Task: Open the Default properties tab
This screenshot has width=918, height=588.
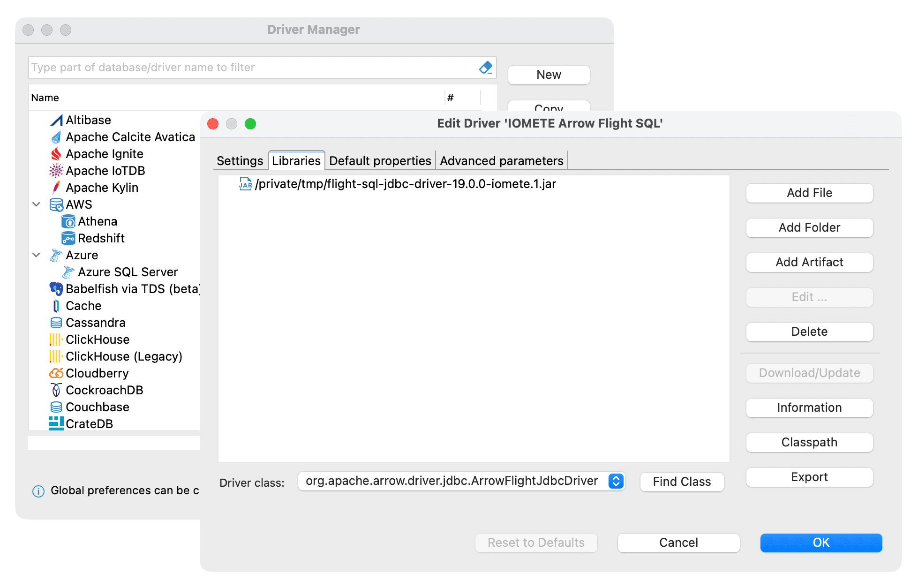Action: [x=380, y=161]
